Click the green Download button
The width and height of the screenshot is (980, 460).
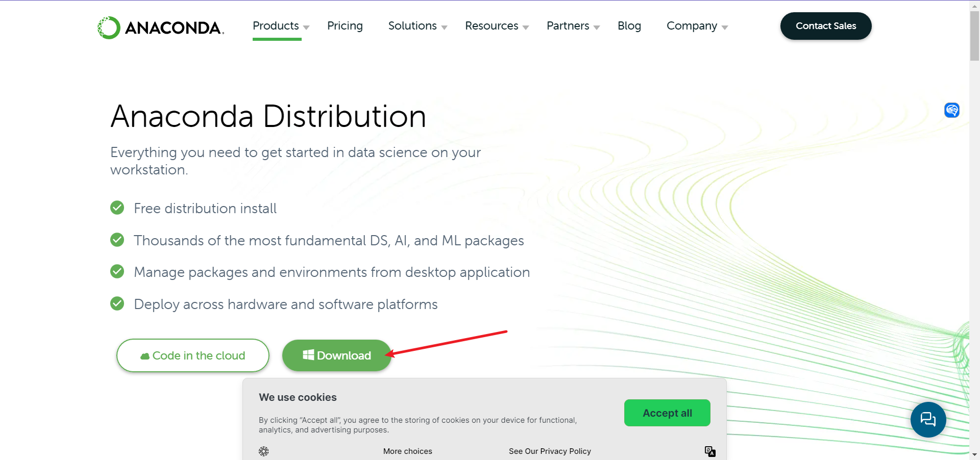[x=337, y=355]
